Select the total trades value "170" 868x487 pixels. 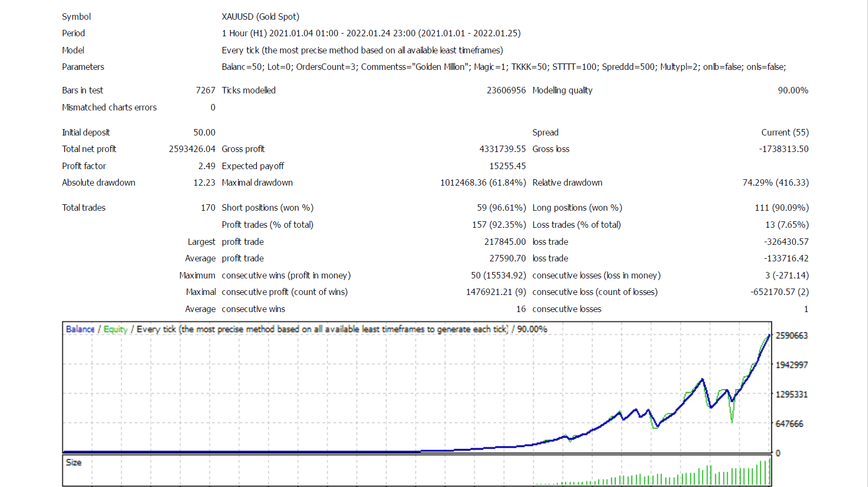point(208,207)
